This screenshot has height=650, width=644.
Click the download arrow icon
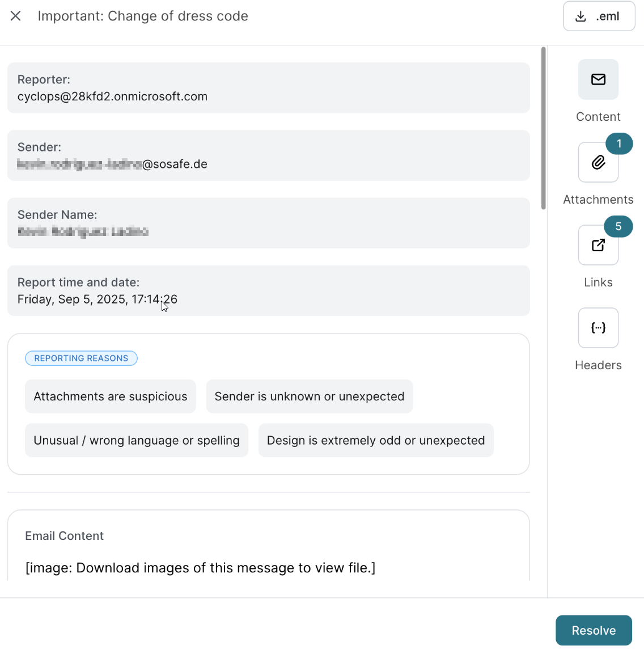click(581, 16)
